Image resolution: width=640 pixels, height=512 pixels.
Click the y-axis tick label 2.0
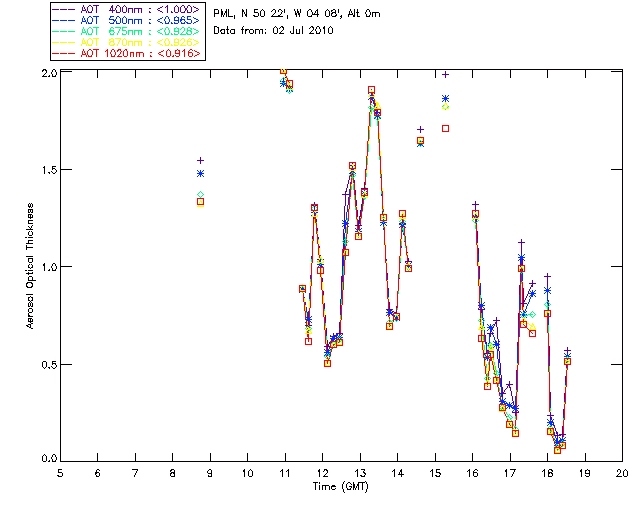(49, 74)
